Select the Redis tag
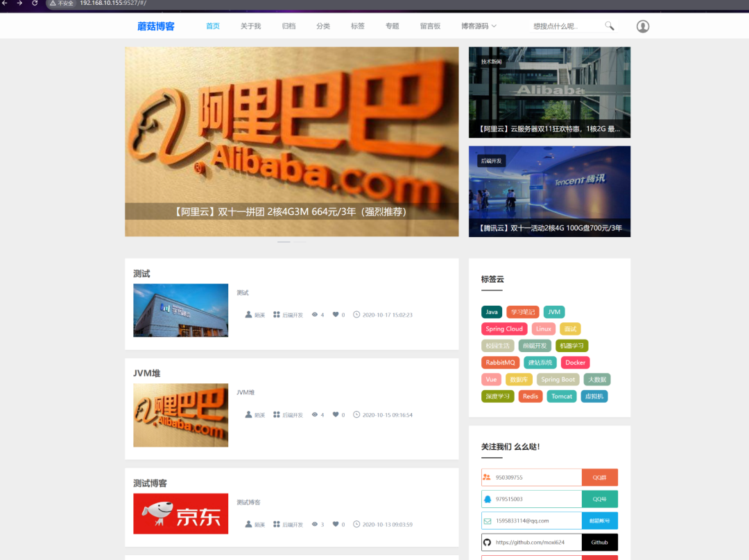749x560 pixels. point(531,396)
